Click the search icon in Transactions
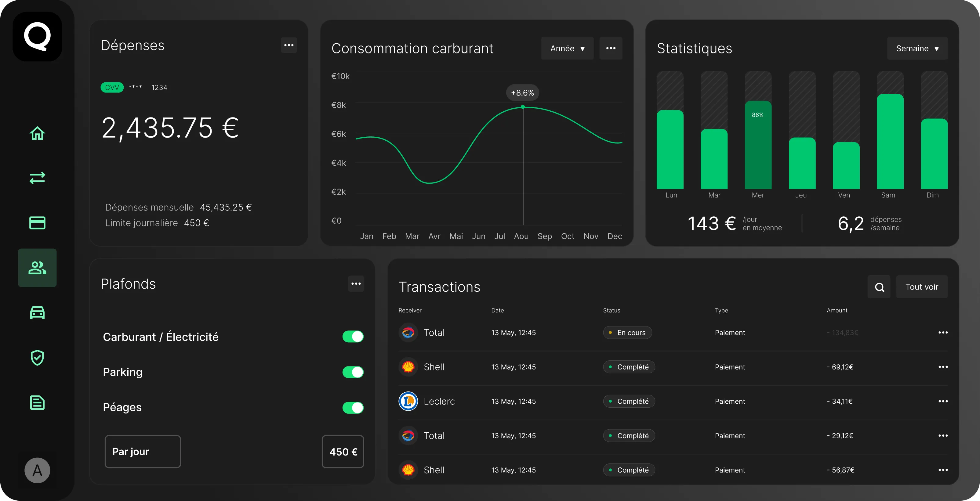Image resolution: width=980 pixels, height=501 pixels. click(x=879, y=287)
